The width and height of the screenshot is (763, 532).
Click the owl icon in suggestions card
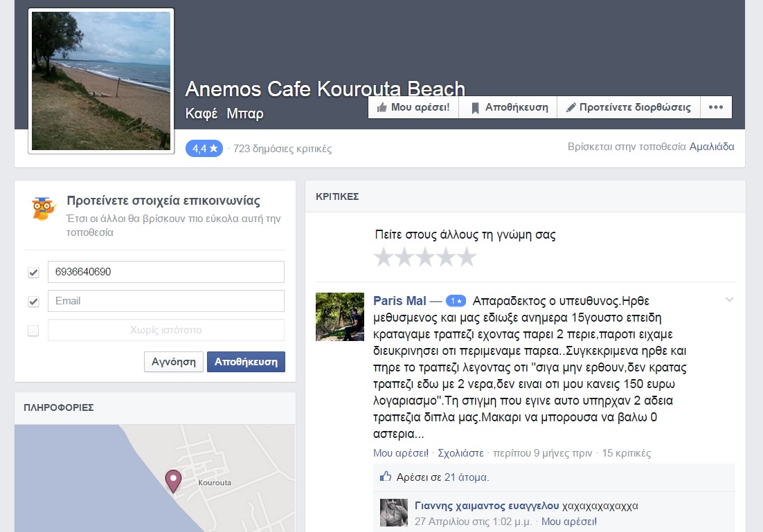pos(44,209)
